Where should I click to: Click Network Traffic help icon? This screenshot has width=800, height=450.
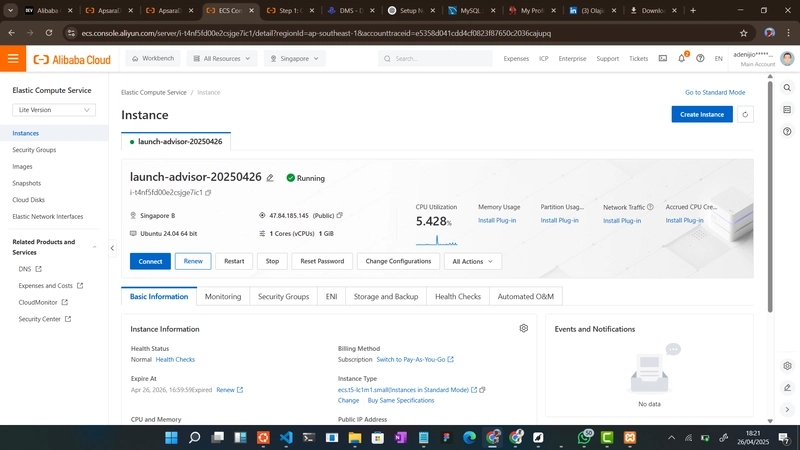coord(650,207)
